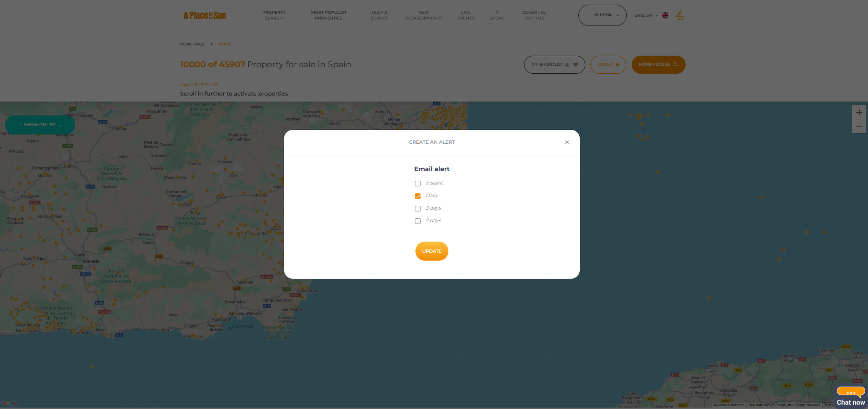Screen dimensions: 868x409
Task: Open the English language dropdown
Action: click(646, 15)
